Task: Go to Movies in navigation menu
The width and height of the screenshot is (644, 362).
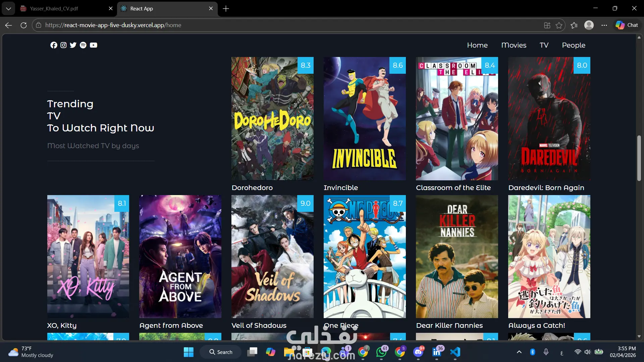Action: point(514,45)
